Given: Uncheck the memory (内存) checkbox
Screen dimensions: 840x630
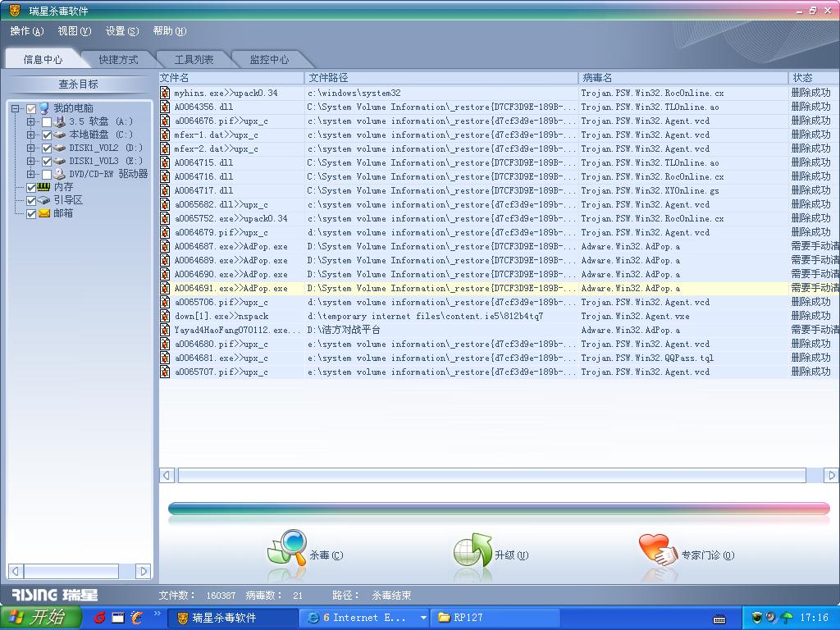Looking at the screenshot, I should pos(31,188).
